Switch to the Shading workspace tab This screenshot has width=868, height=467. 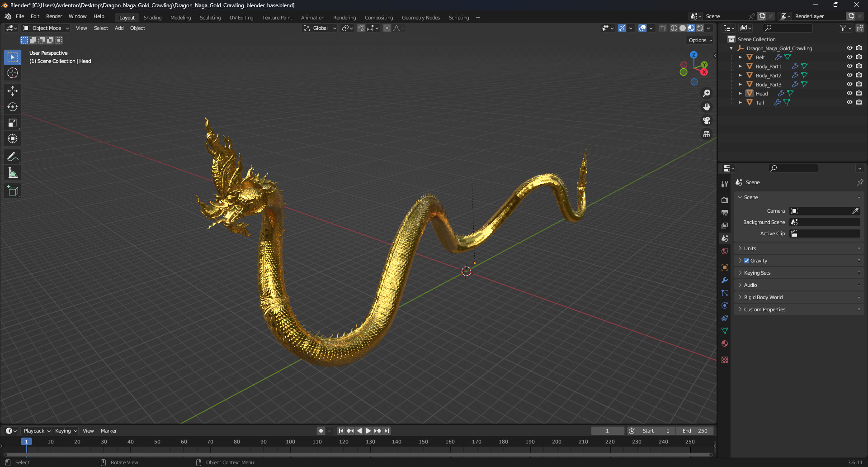coord(152,18)
